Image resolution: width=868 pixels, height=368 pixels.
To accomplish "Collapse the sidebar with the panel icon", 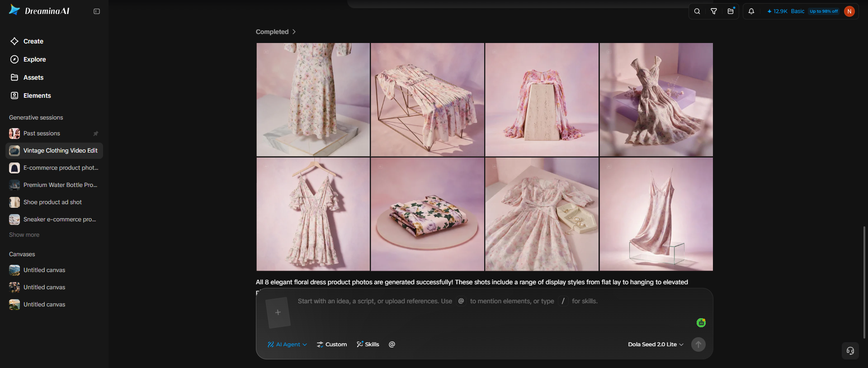I will coord(97,11).
